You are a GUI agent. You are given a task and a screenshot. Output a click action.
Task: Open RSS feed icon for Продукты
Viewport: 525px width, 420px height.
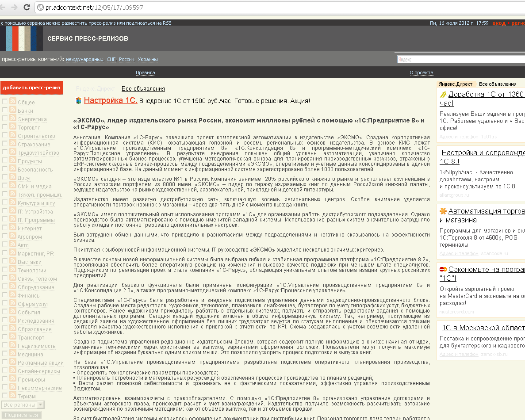[13, 160]
